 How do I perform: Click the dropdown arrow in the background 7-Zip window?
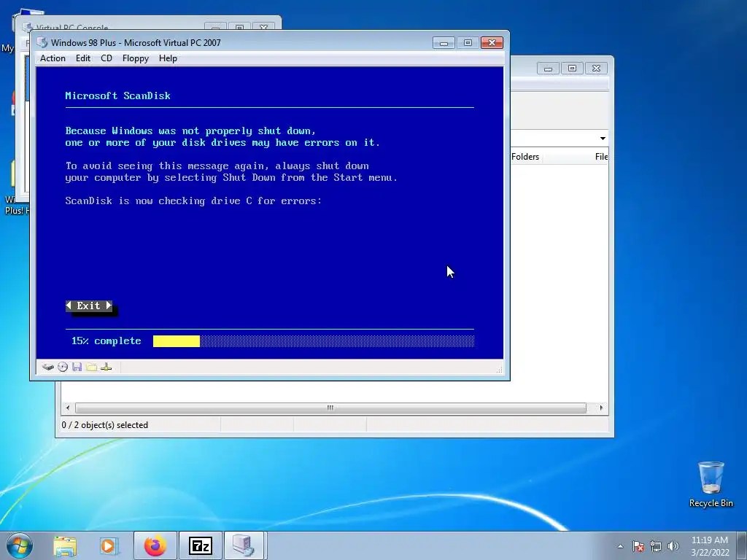(x=603, y=139)
